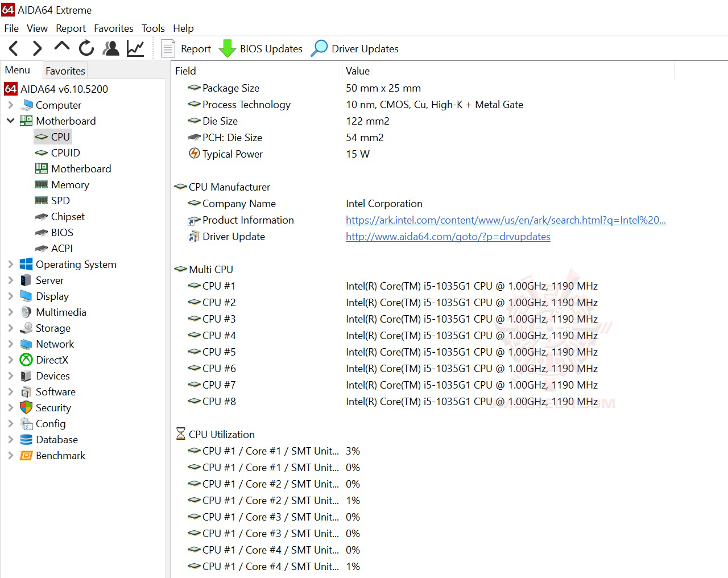This screenshot has height=578, width=728.
Task: Click the Security shield icon
Action: point(26,407)
